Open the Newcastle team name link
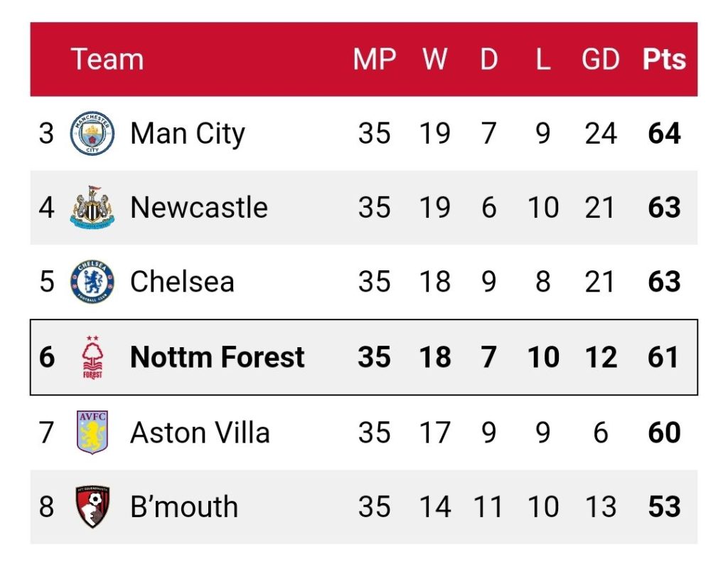Image resolution: width=728 pixels, height=567 pixels. pos(199,207)
